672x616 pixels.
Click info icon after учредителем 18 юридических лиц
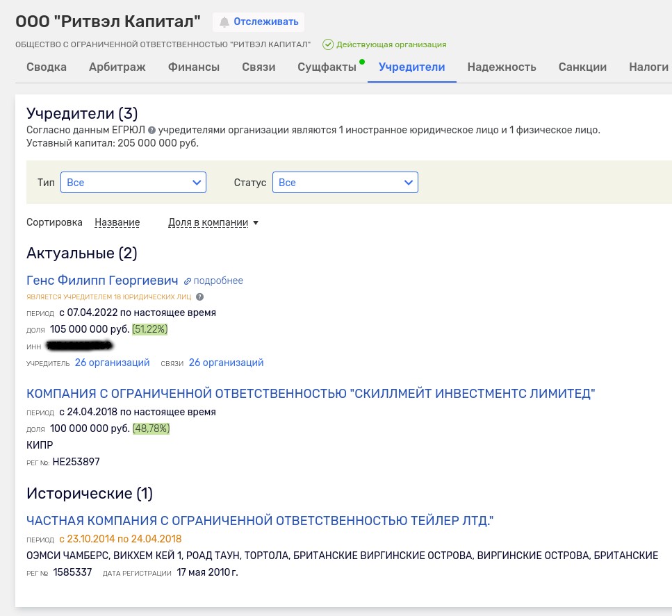pos(199,297)
